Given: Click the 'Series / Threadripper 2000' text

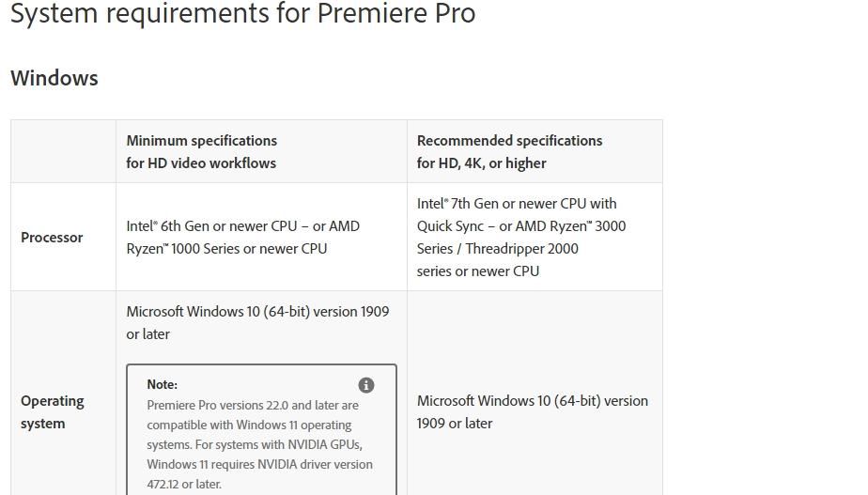Looking at the screenshot, I should coord(498,249).
